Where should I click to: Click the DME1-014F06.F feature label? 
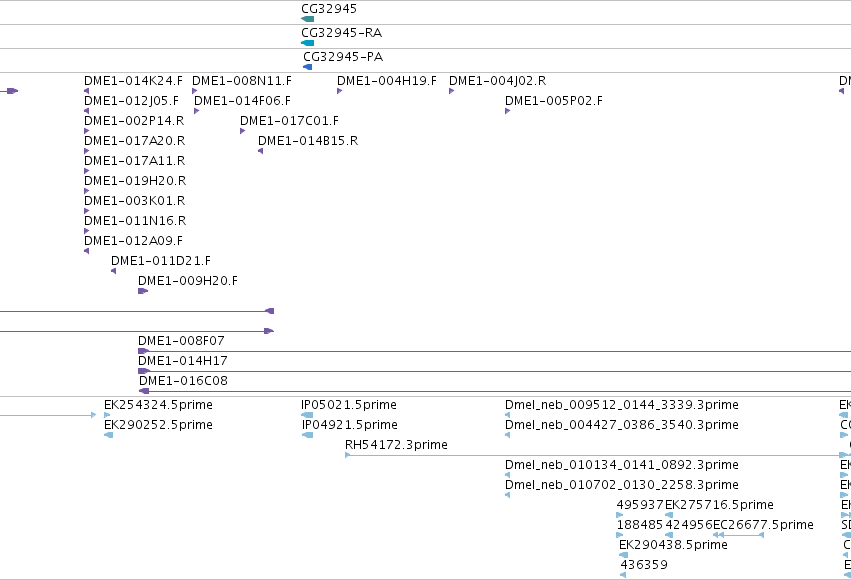[243, 101]
